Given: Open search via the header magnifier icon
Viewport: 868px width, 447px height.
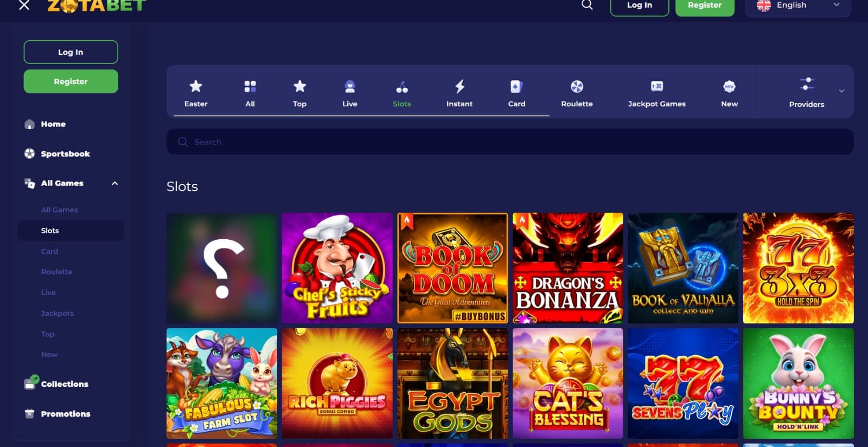Looking at the screenshot, I should click(x=587, y=5).
